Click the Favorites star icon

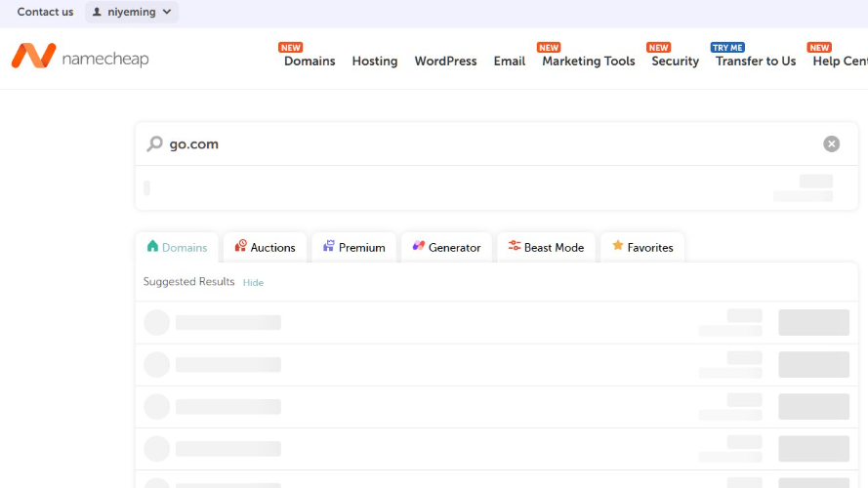click(618, 245)
